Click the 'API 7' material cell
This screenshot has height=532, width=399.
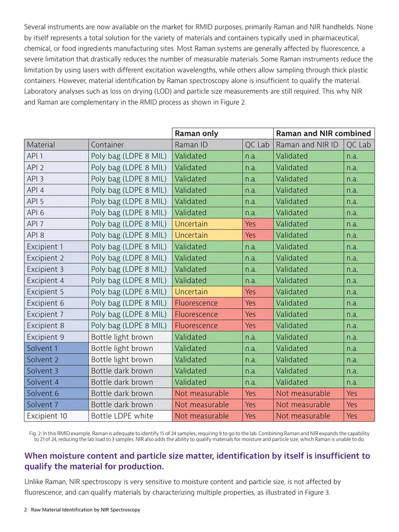[56, 224]
